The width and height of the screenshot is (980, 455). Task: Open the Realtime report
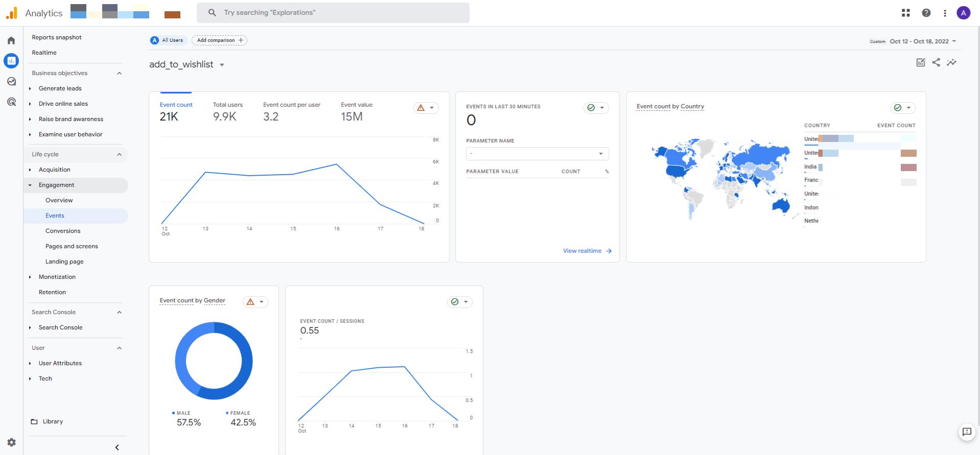(x=44, y=53)
